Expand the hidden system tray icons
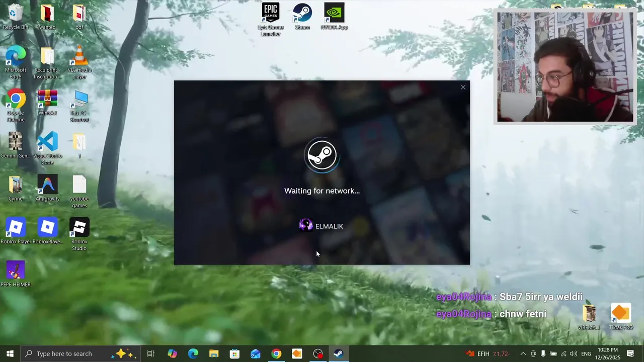Viewport: 644px width, 362px height. tap(523, 353)
